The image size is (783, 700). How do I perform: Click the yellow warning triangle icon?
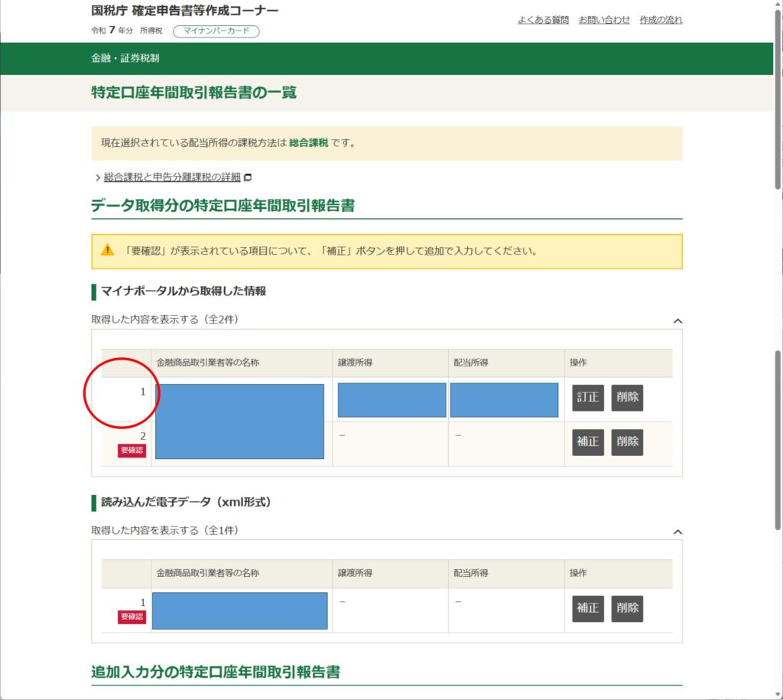pos(108,251)
